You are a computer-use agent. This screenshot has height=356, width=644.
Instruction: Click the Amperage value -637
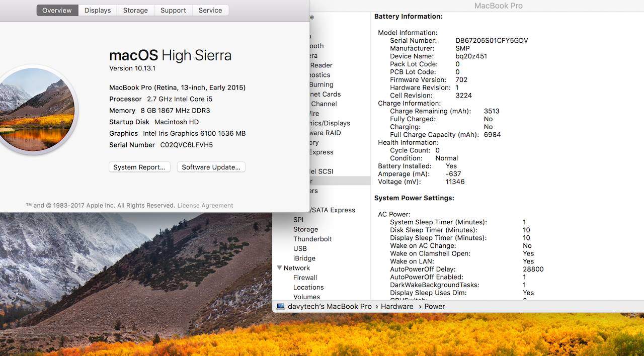453,174
